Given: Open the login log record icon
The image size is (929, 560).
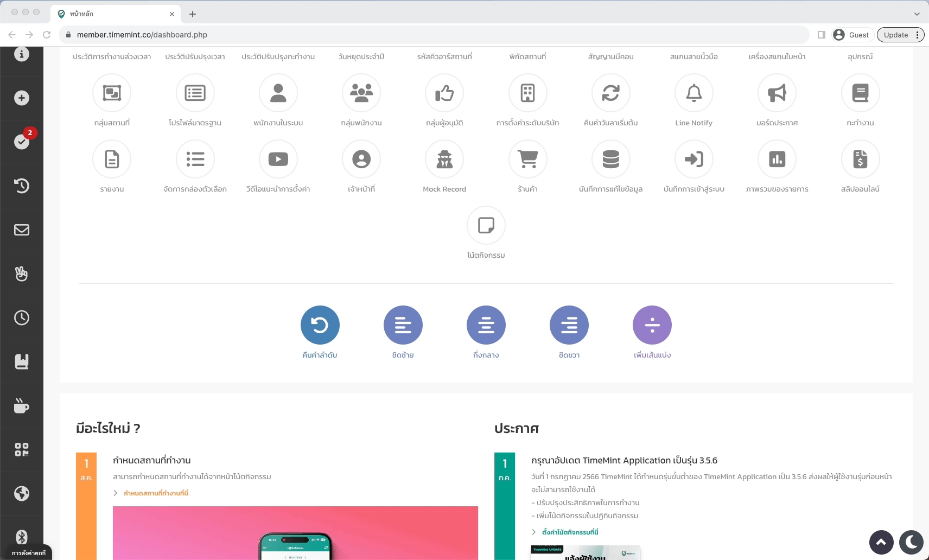Looking at the screenshot, I should click(693, 160).
